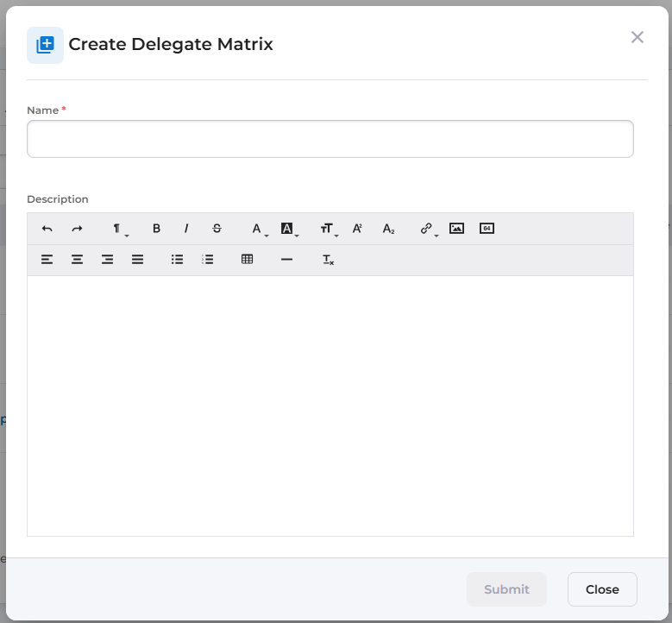
Task: Open the insert link dropdown
Action: [x=428, y=229]
